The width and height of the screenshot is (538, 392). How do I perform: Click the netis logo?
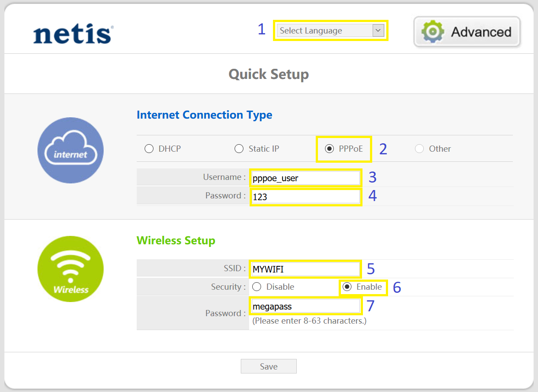click(73, 34)
